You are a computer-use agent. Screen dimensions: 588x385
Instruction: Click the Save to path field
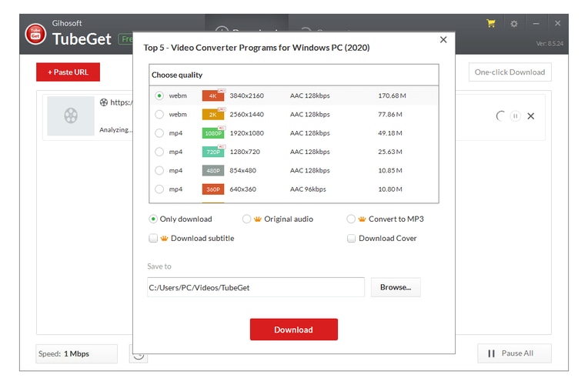(256, 288)
